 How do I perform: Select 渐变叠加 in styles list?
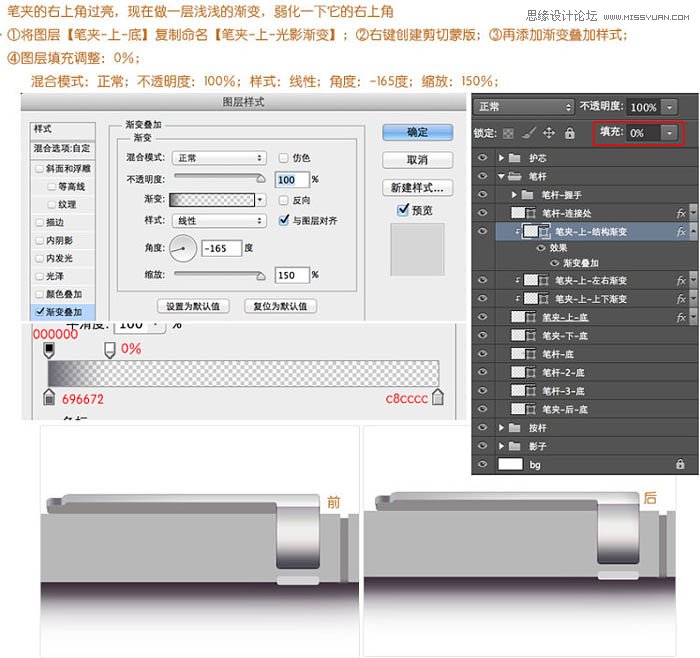tap(62, 312)
